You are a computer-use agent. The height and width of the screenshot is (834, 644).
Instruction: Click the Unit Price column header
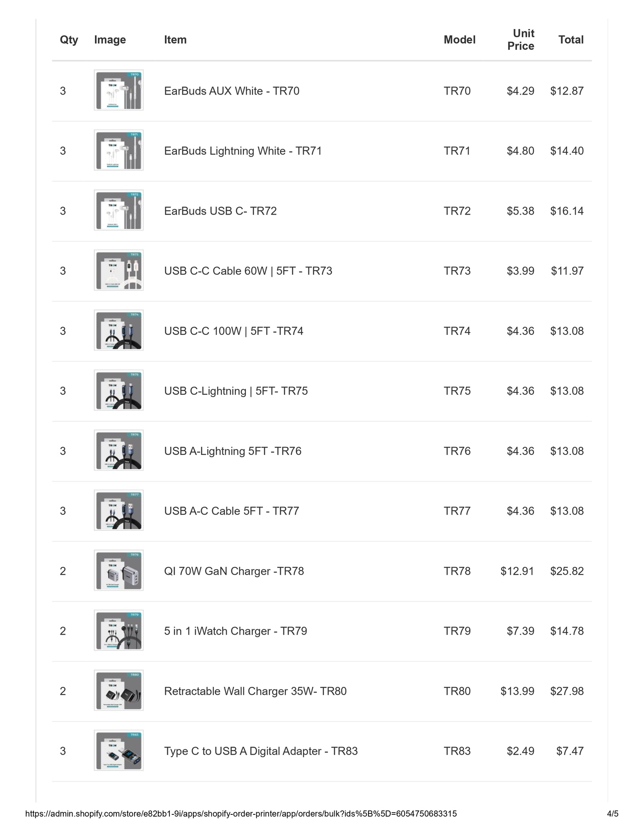click(521, 40)
